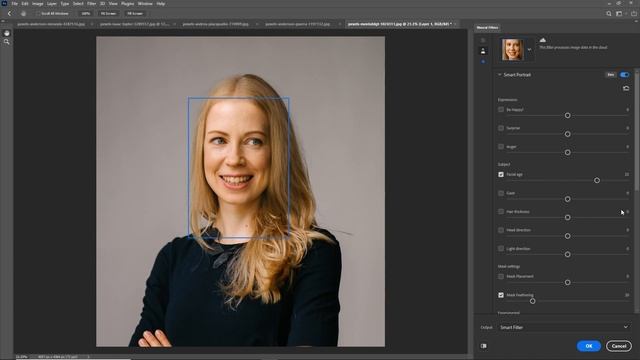
Task: Select the Neural Filters panel tab
Action: [x=487, y=27]
